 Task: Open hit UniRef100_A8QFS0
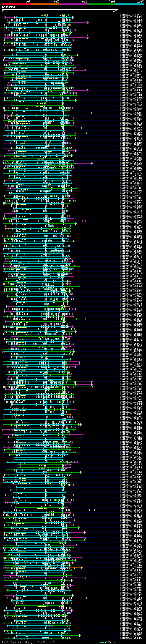click(x=131, y=15)
